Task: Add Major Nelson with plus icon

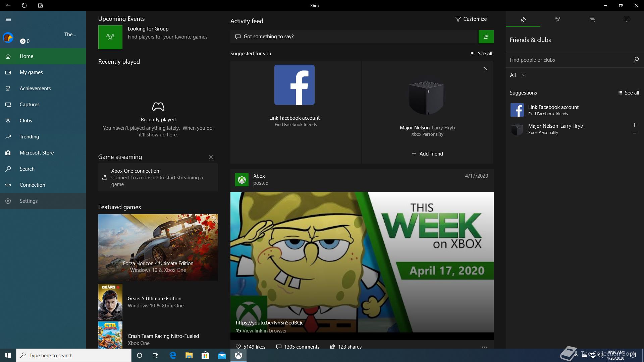Action: coord(634,125)
